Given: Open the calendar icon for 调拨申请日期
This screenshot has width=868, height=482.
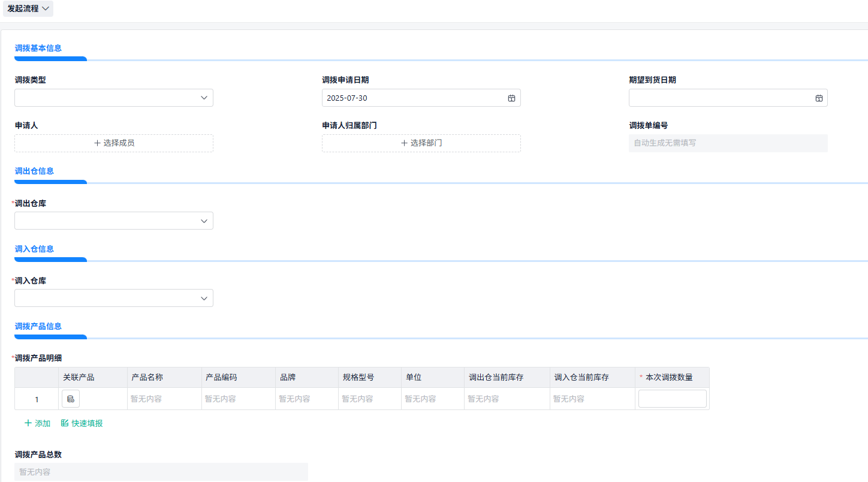Looking at the screenshot, I should (511, 98).
